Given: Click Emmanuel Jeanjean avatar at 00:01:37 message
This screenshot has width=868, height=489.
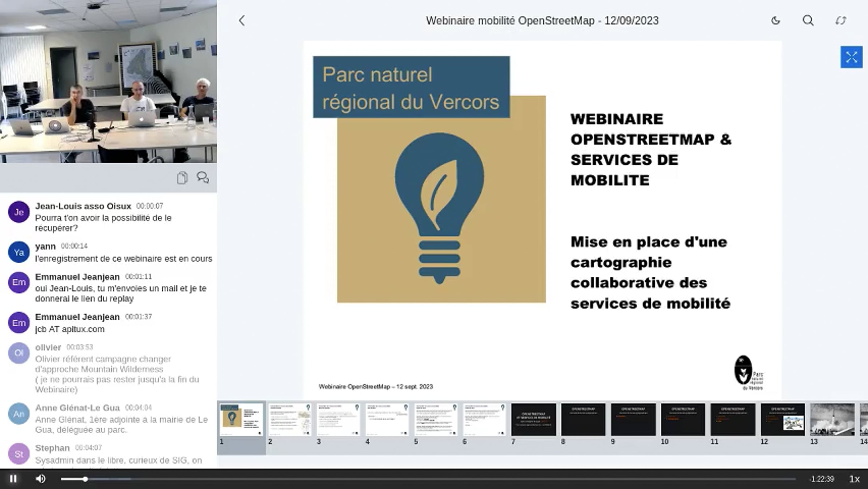Looking at the screenshot, I should click(x=19, y=323).
